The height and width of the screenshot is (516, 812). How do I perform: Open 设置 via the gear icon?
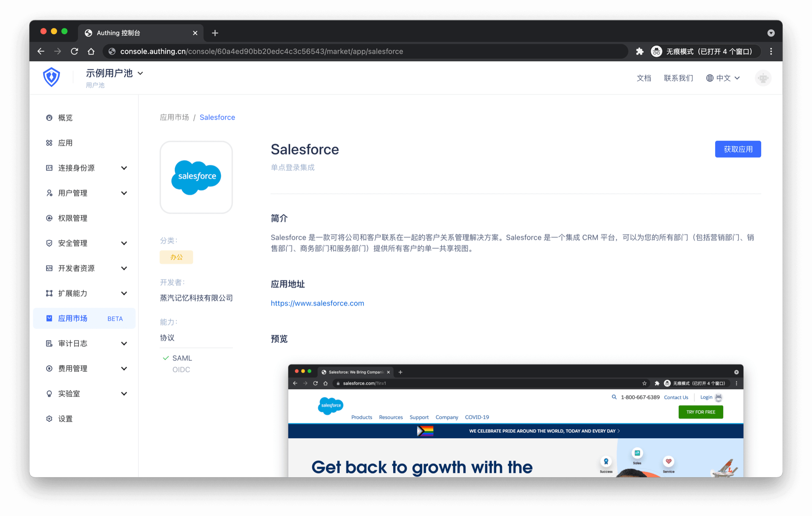point(49,419)
